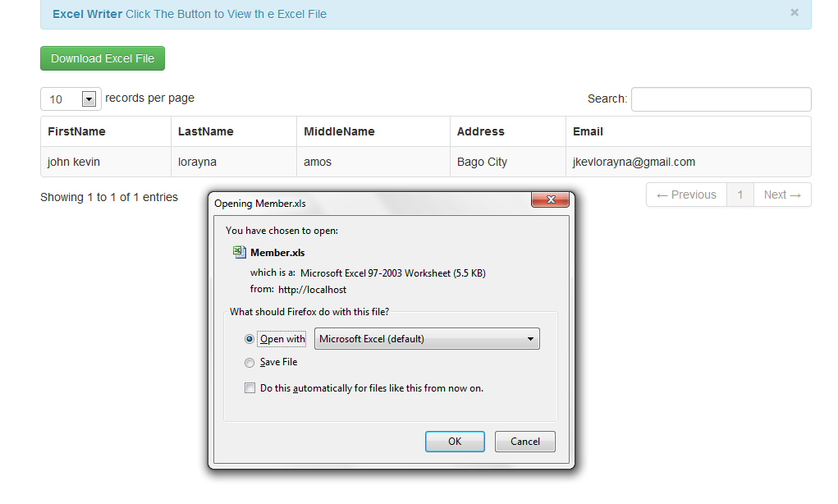Sort by the MiddleName column header
This screenshot has height=504, width=838.
(x=373, y=131)
